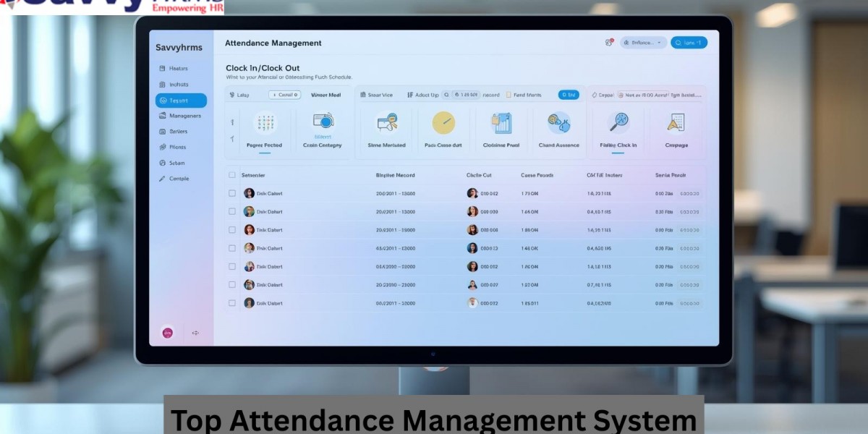The height and width of the screenshot is (434, 868).
Task: Open the Covall filter dropdown
Action: [x=284, y=94]
